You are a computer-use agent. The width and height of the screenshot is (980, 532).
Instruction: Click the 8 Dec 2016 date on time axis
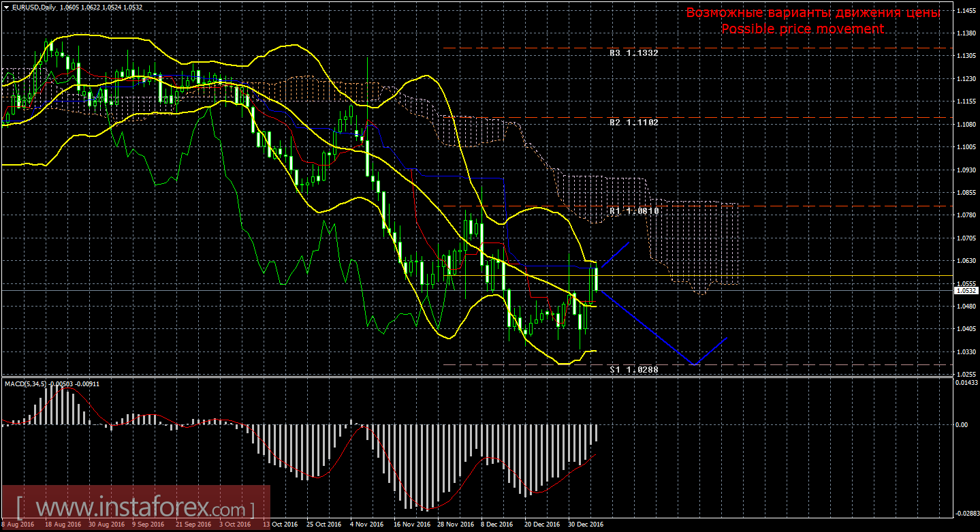pos(496,525)
